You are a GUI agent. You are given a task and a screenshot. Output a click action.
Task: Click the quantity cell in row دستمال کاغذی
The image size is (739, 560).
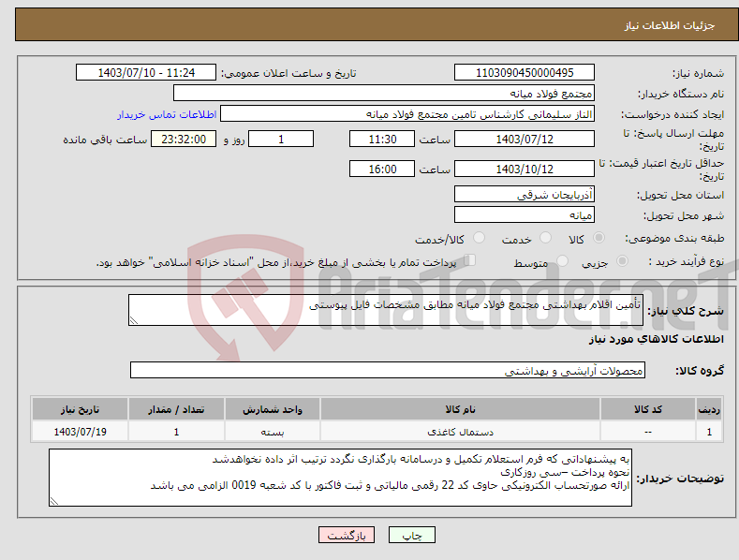click(x=176, y=432)
